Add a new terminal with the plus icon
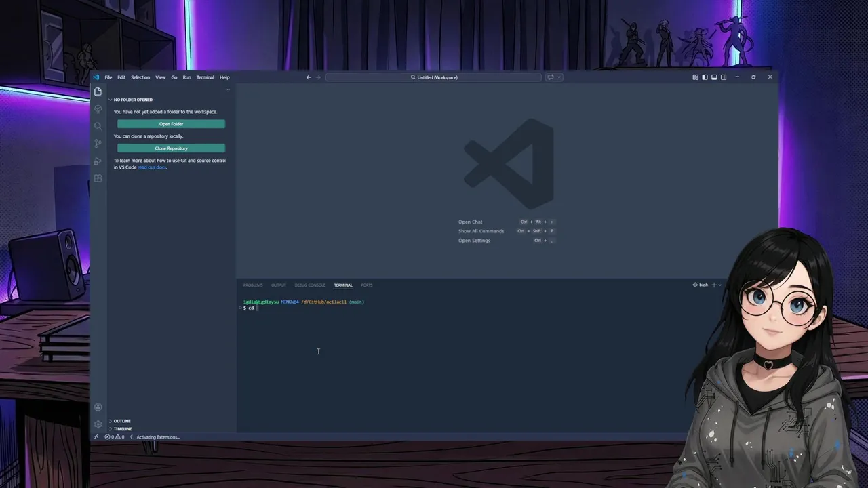This screenshot has width=868, height=488. tap(713, 285)
